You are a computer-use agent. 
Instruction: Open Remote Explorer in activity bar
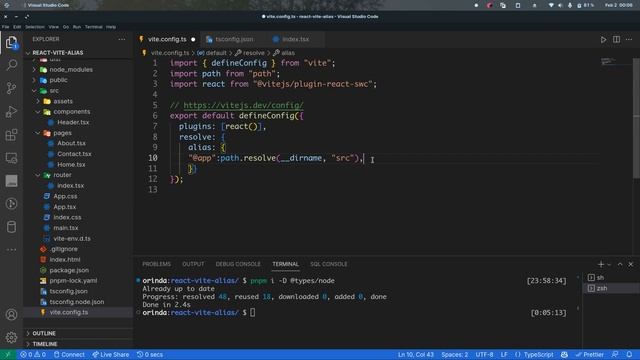pos(11,158)
